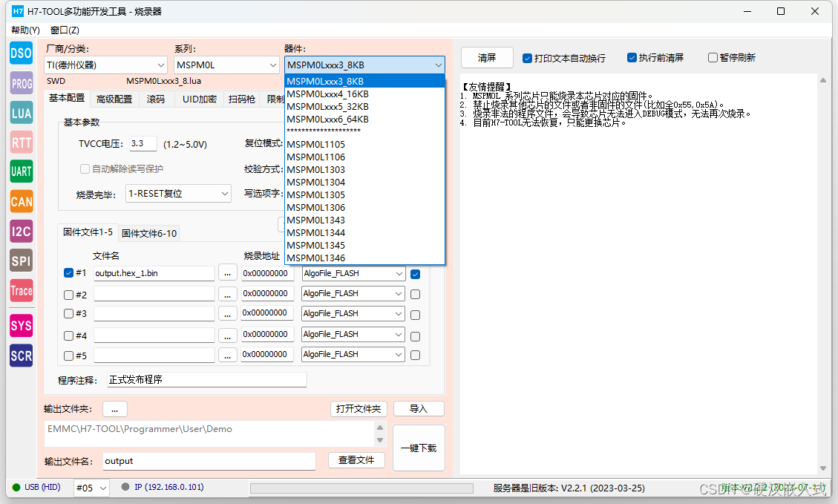Browse output folder with ... button
The height and width of the screenshot is (504, 838).
tap(115, 410)
